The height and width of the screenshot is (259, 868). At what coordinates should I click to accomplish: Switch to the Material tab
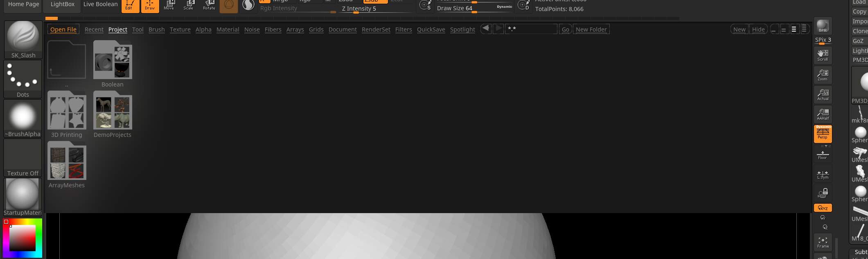click(228, 30)
